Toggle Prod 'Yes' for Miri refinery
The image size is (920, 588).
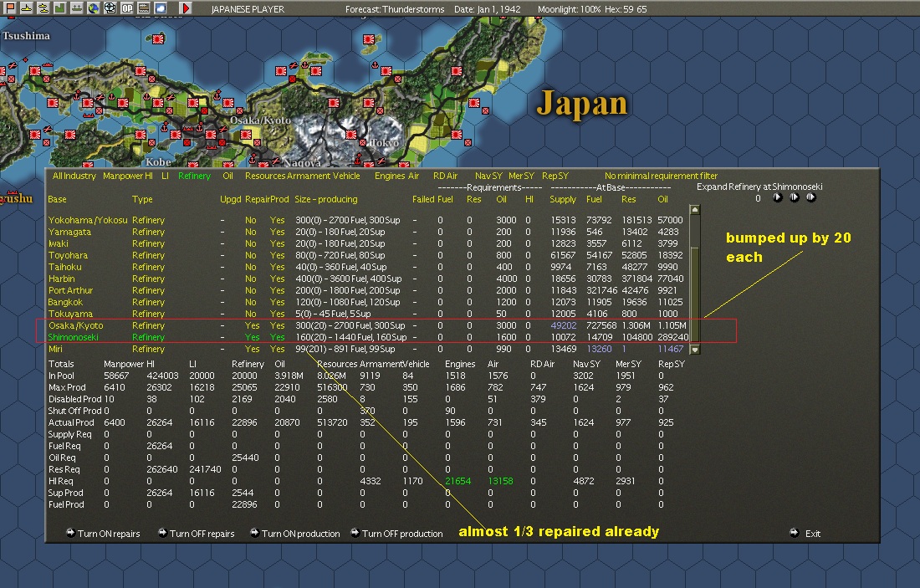click(x=277, y=349)
